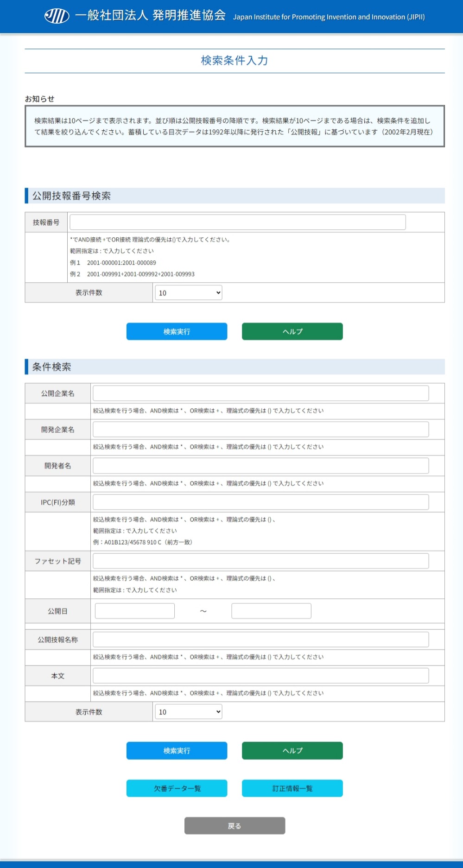Focus the 公開企業名 text field
Viewport: 463px width, 868px height.
260,393
